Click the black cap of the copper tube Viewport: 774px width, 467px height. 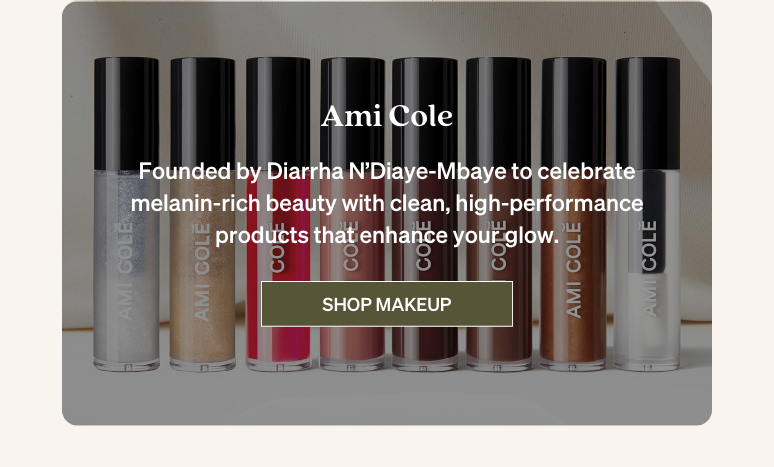573,114
